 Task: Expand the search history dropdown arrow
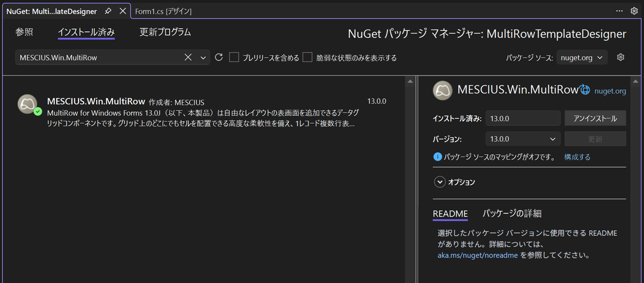click(203, 58)
